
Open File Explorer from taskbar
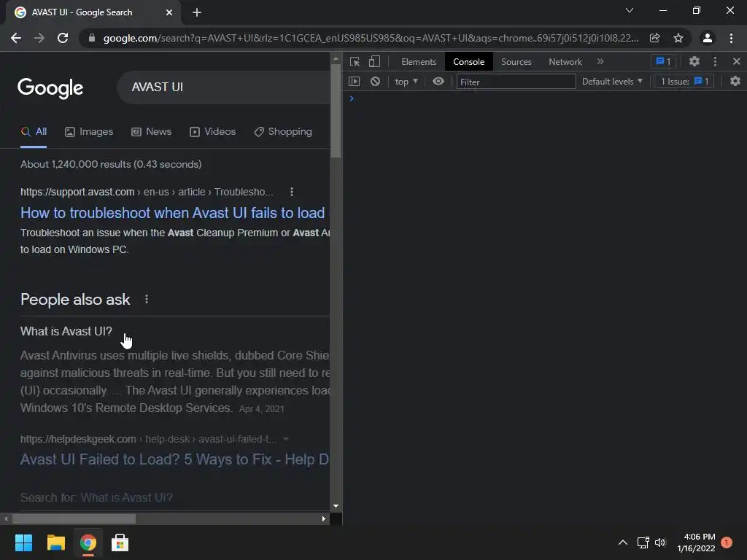[55, 542]
